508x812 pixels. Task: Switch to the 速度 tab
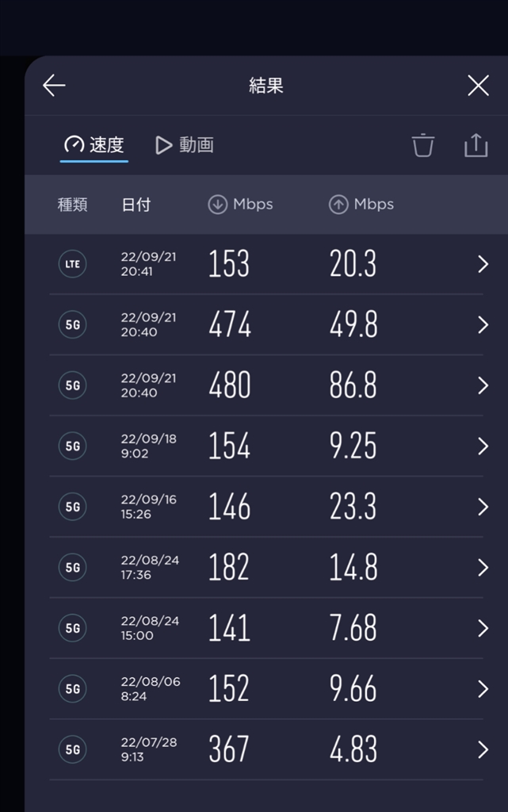[x=94, y=145]
